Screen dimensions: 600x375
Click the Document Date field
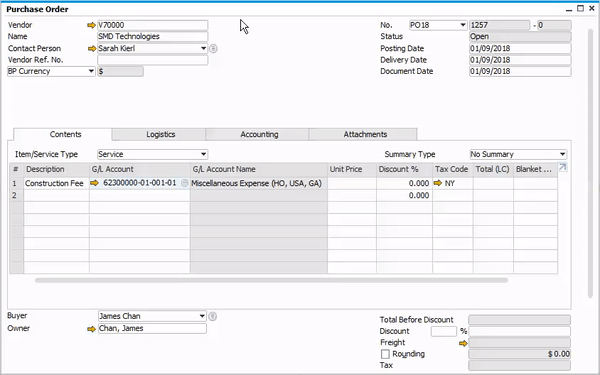pyautogui.click(x=520, y=71)
